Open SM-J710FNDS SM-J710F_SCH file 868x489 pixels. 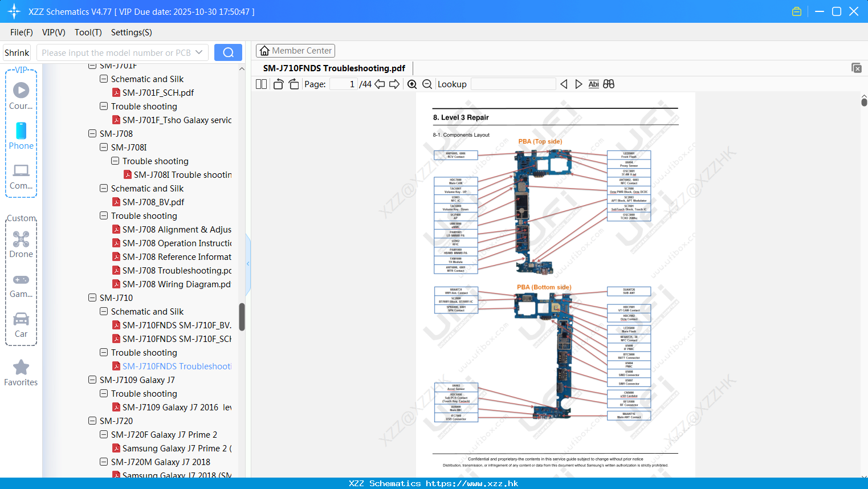(x=172, y=339)
